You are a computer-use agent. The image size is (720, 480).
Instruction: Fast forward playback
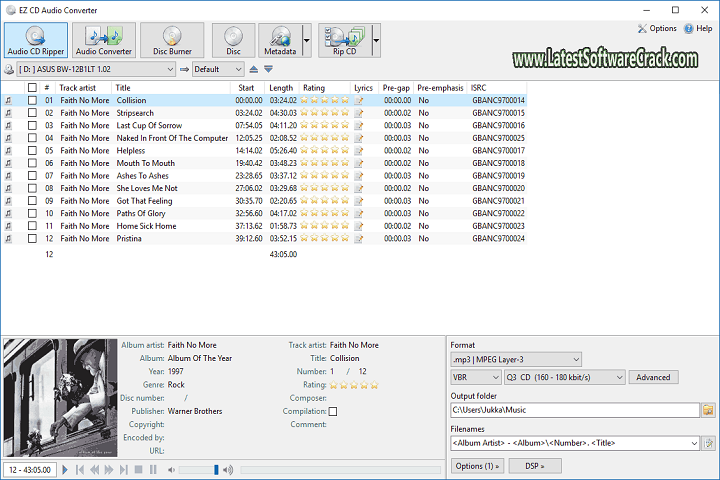[x=109, y=469]
